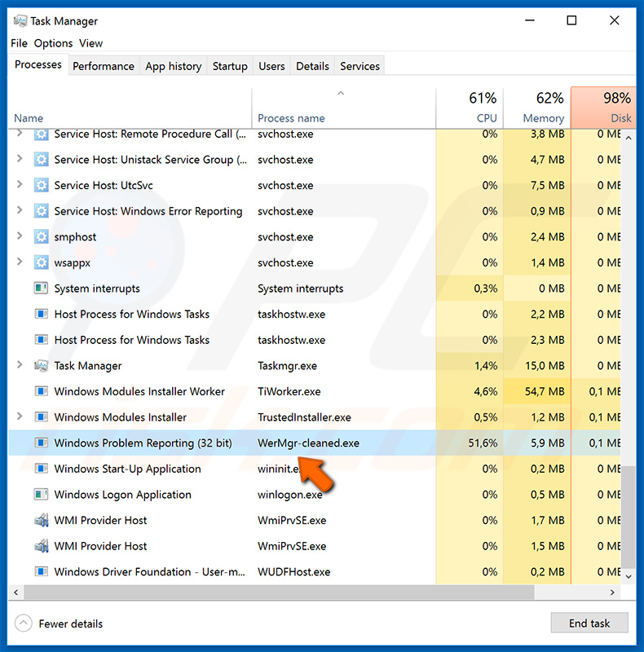This screenshot has width=644, height=652.
Task: Expand the Windows Modules Installer entry
Action: [x=19, y=416]
